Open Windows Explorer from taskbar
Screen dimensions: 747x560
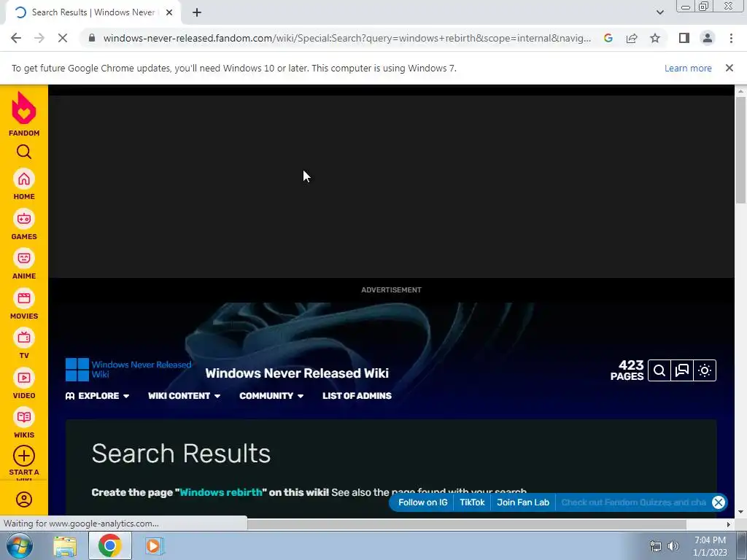tap(65, 546)
